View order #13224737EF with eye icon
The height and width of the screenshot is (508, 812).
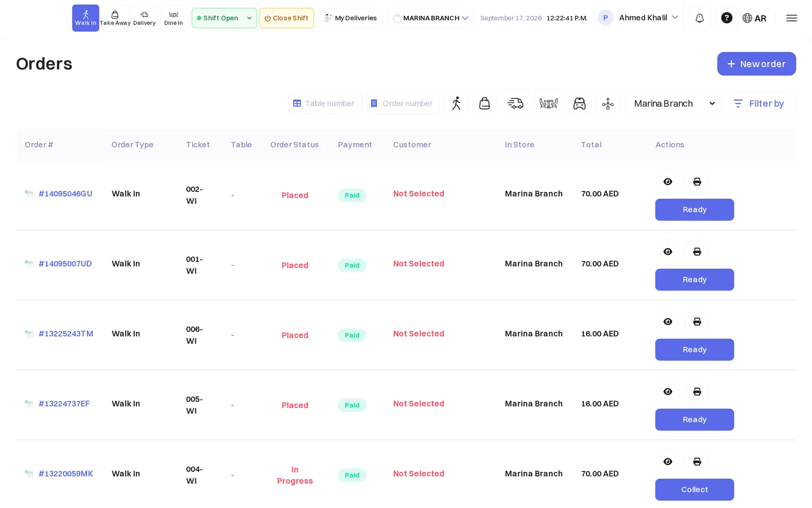[668, 391]
